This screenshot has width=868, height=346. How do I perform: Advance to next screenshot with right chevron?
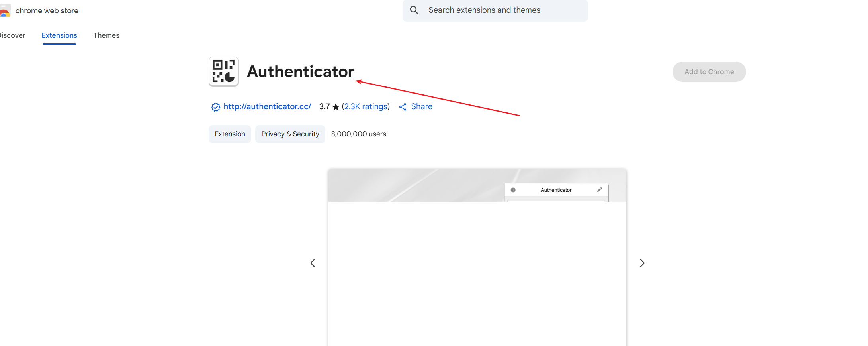[x=642, y=263]
